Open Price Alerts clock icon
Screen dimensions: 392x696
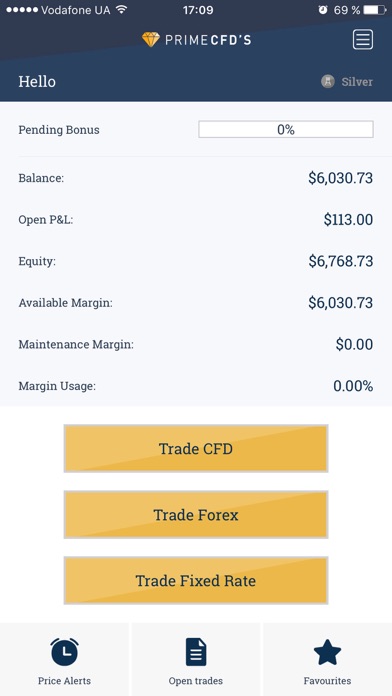tap(64, 652)
